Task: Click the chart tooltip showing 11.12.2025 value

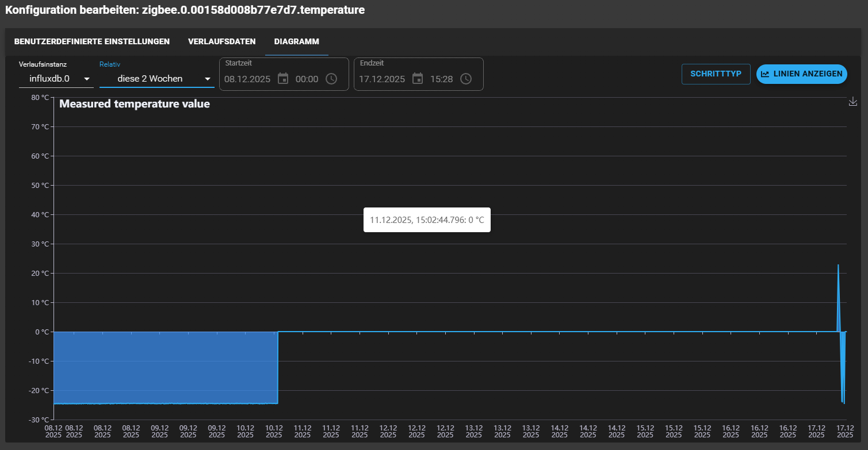Action: tap(427, 220)
